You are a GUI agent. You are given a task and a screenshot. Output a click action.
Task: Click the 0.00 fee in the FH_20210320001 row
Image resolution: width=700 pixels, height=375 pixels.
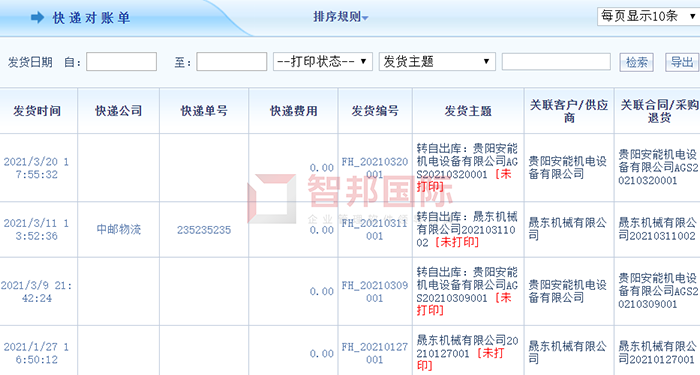click(322, 168)
